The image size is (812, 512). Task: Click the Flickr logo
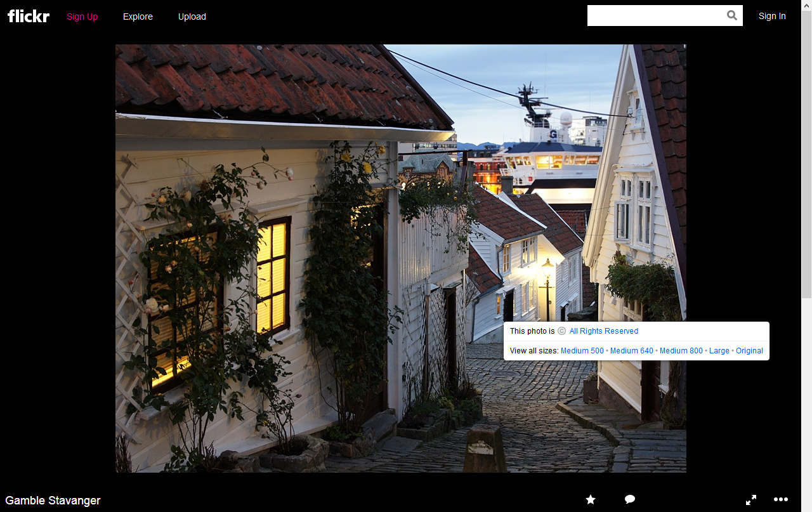[29, 16]
